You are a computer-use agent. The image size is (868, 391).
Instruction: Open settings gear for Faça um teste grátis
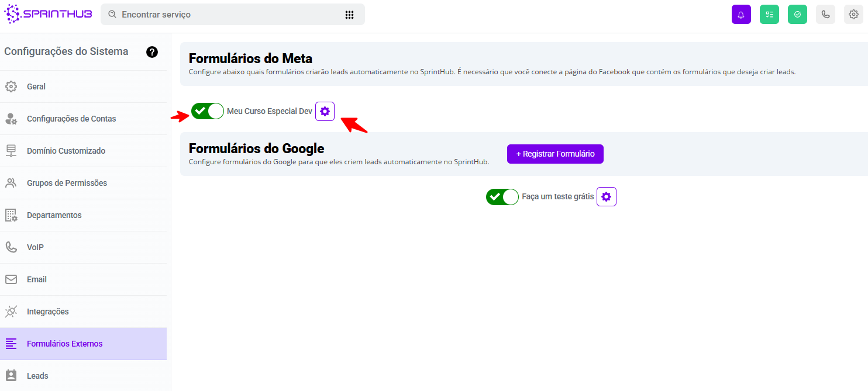pyautogui.click(x=606, y=197)
